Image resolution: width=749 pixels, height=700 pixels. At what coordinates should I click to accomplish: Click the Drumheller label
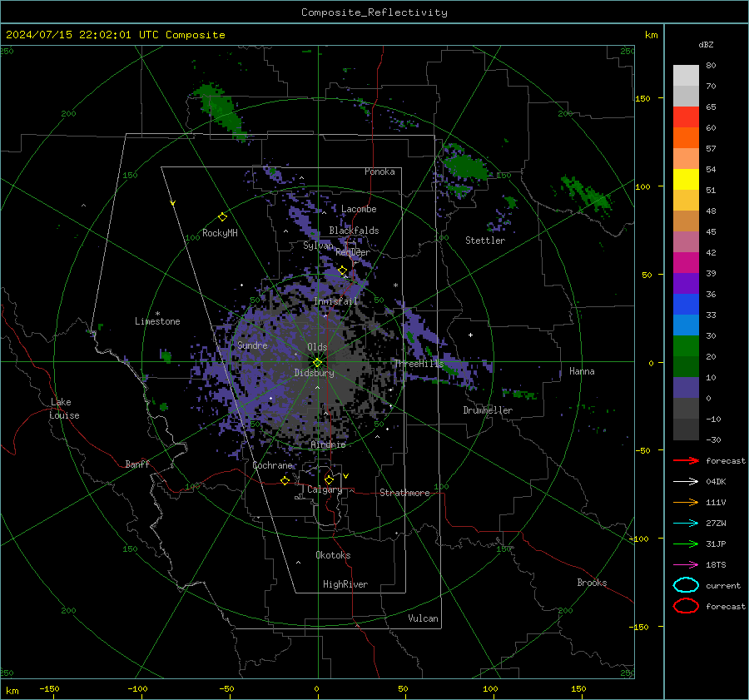488,410
